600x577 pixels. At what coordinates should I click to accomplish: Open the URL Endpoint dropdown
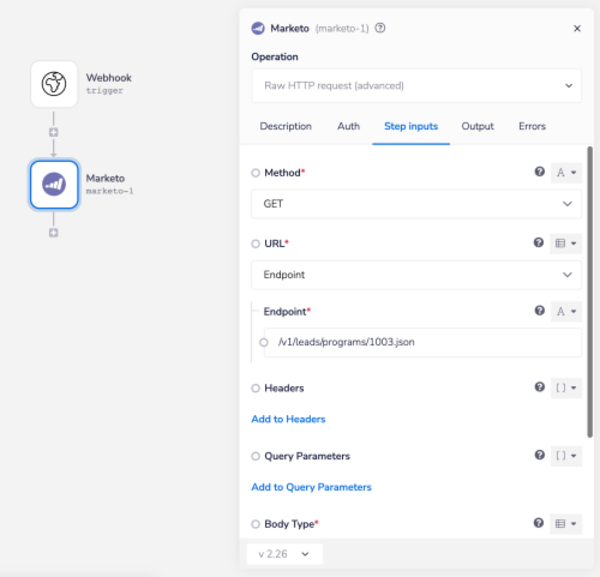(416, 275)
